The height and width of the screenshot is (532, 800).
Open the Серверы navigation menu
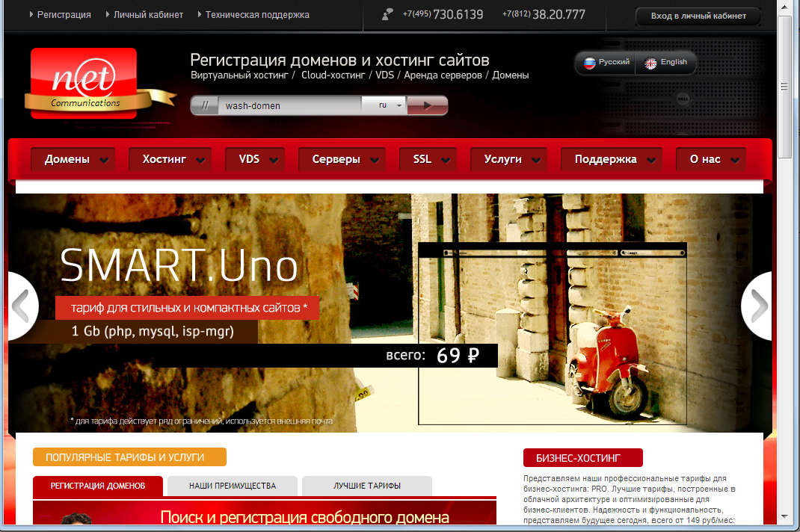[x=342, y=159]
